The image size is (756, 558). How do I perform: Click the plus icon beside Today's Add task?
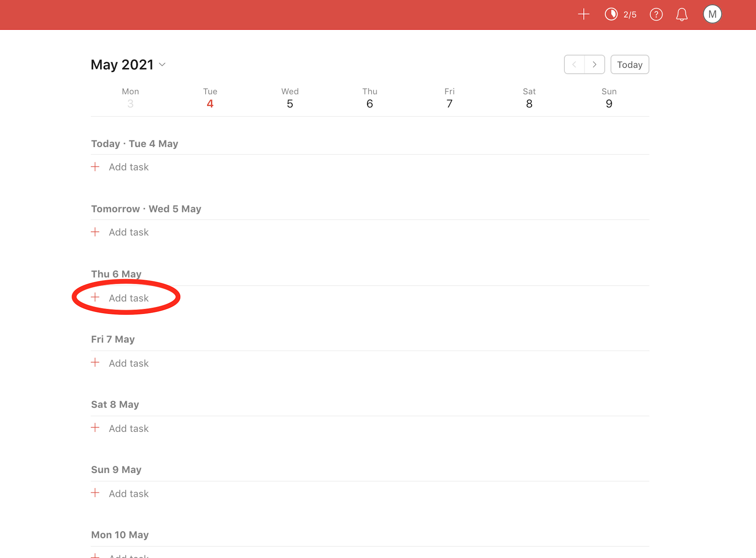95,167
